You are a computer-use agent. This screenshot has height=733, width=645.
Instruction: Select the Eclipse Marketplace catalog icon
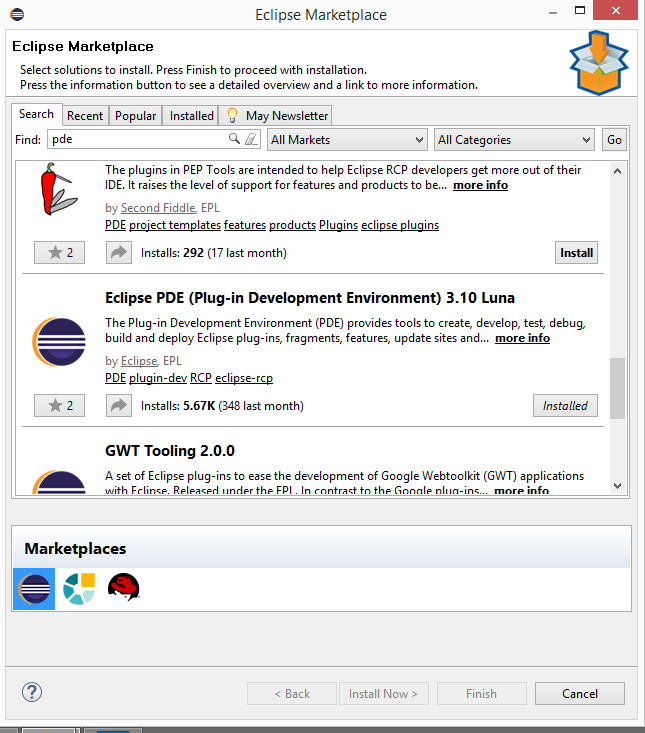34,589
